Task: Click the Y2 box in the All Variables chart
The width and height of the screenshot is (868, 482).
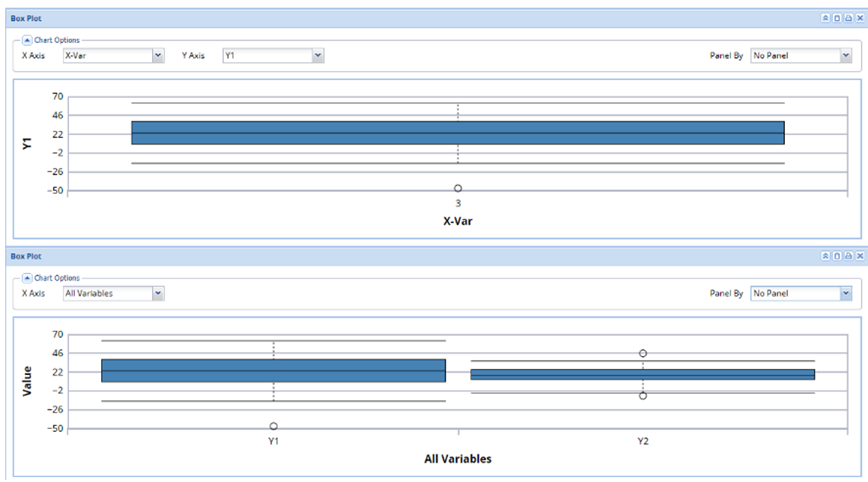Action: [642, 374]
